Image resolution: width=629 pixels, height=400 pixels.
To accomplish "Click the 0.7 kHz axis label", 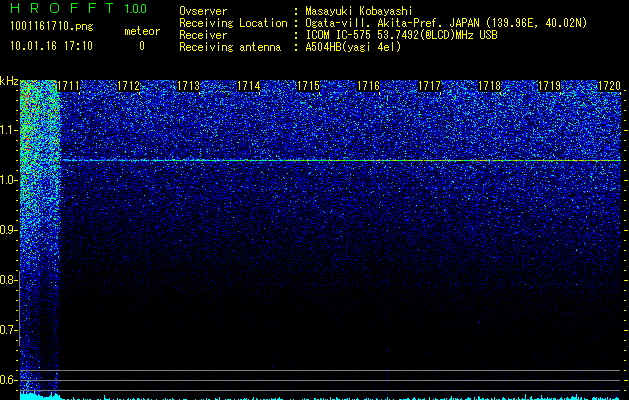I will click(x=8, y=330).
